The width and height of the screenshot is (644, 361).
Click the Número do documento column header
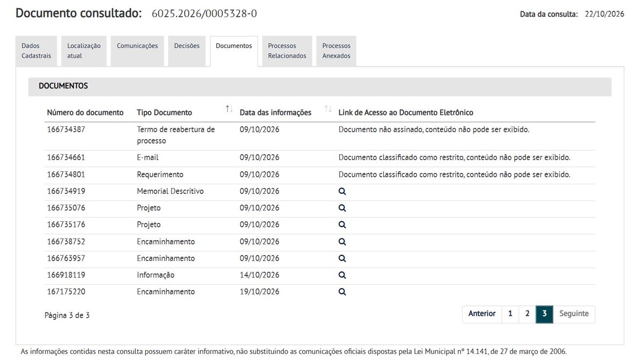tap(85, 113)
